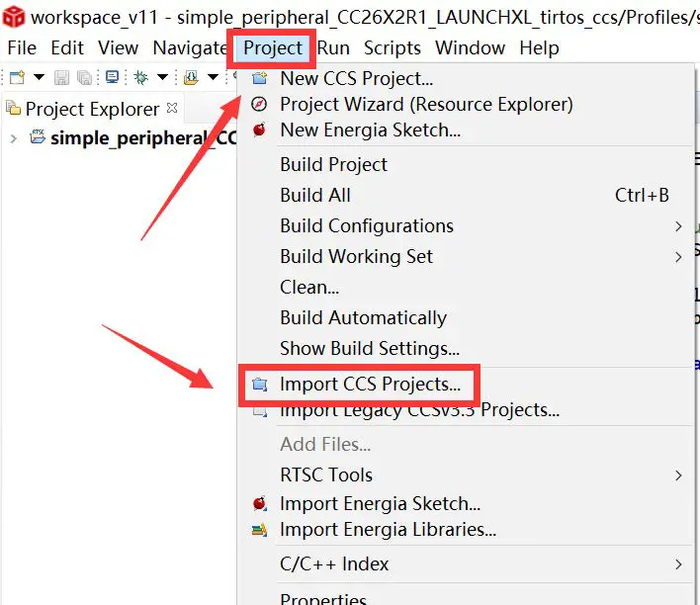This screenshot has height=605, width=700.
Task: Choose New Energia Sketch menu item
Action: click(x=370, y=130)
